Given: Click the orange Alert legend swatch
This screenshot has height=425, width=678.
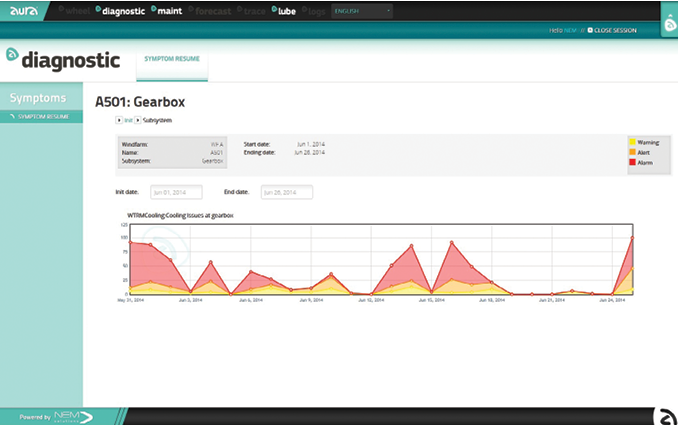Looking at the screenshot, I should (632, 152).
